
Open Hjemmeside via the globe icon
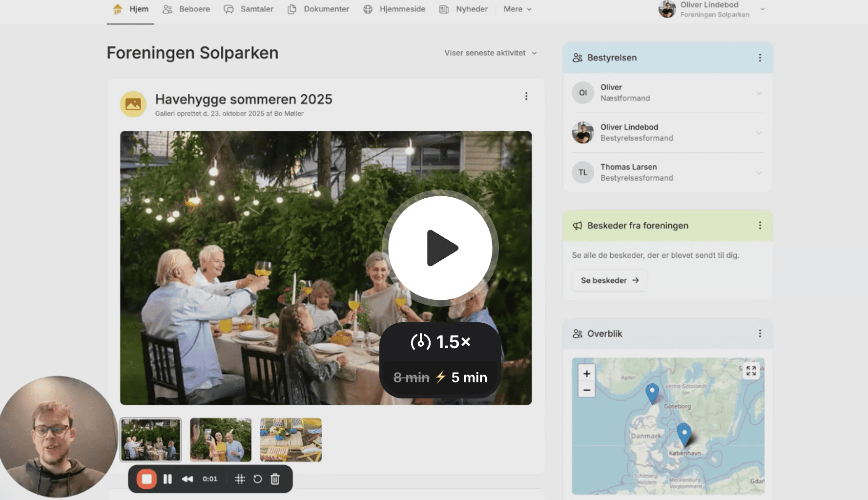367,9
